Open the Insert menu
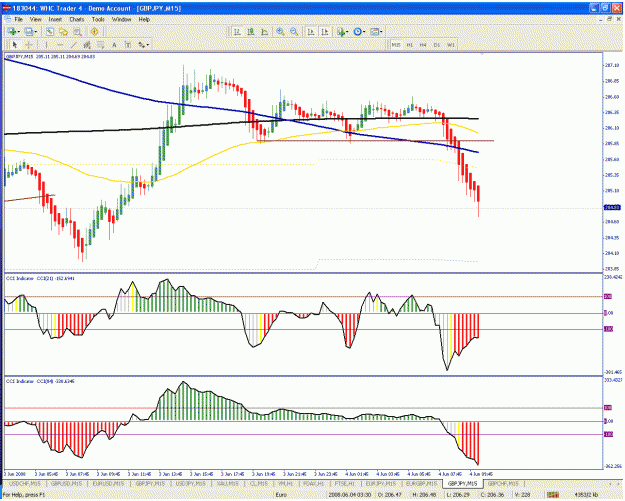The height and width of the screenshot is (501, 625). tap(55, 19)
